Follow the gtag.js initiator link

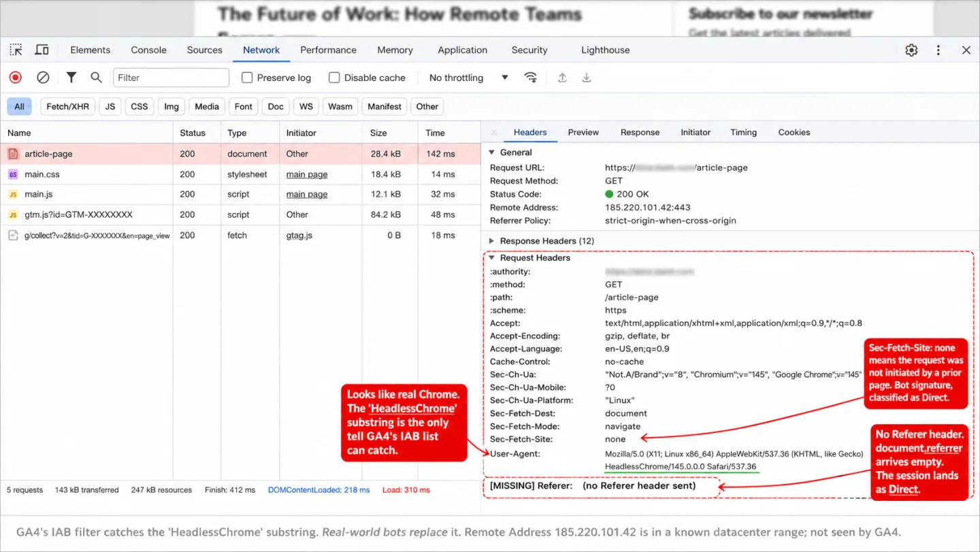pos(299,236)
